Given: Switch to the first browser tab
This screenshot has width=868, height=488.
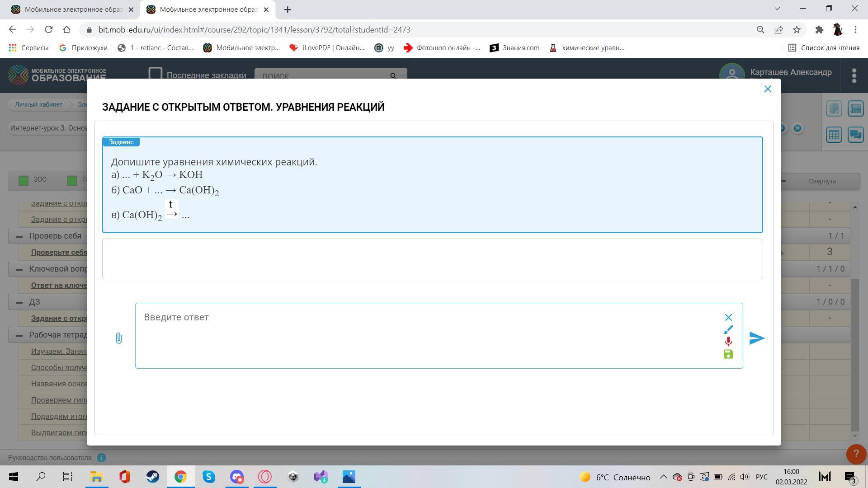Looking at the screenshot, I should point(68,9).
